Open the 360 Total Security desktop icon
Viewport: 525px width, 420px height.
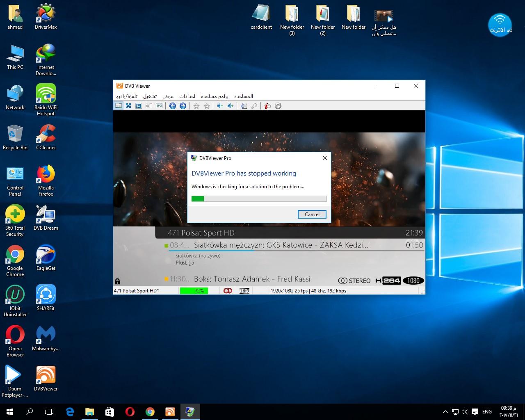[15, 221]
